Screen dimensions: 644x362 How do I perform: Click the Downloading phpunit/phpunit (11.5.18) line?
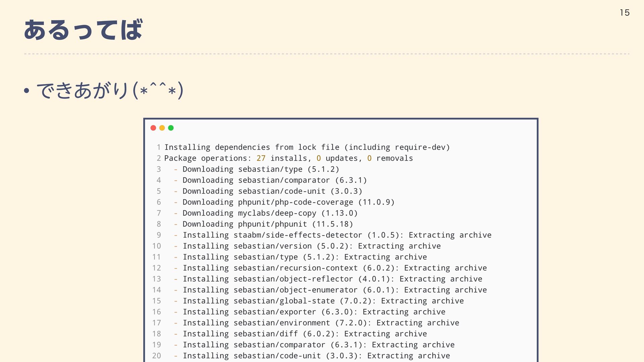(268, 224)
